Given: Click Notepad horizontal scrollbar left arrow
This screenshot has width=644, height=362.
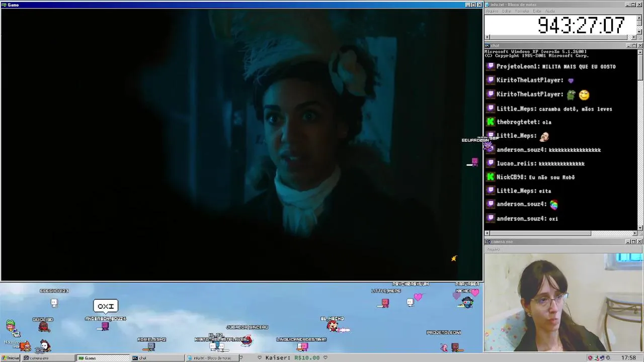Looking at the screenshot, I should coord(487,37).
